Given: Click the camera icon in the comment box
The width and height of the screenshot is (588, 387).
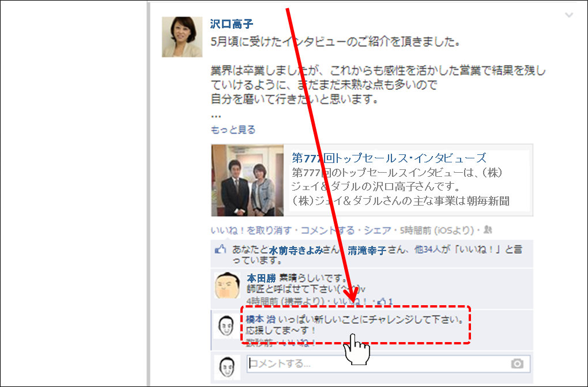Looking at the screenshot, I should tap(517, 363).
